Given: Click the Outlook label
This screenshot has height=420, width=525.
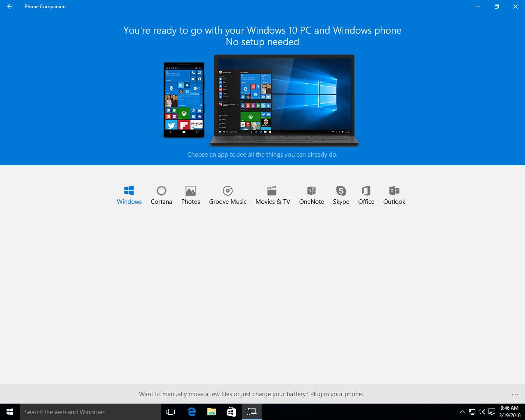Looking at the screenshot, I should [x=394, y=202].
